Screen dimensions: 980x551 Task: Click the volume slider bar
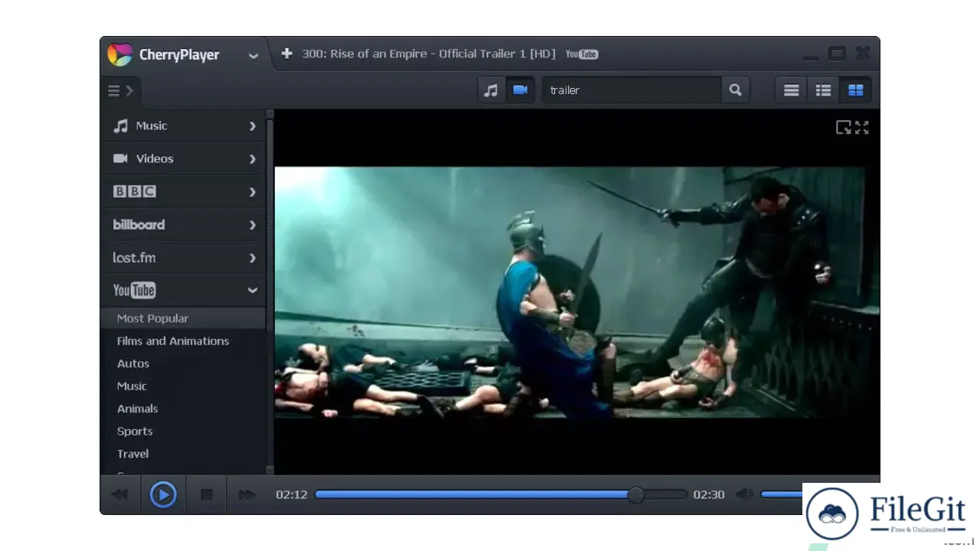point(782,494)
